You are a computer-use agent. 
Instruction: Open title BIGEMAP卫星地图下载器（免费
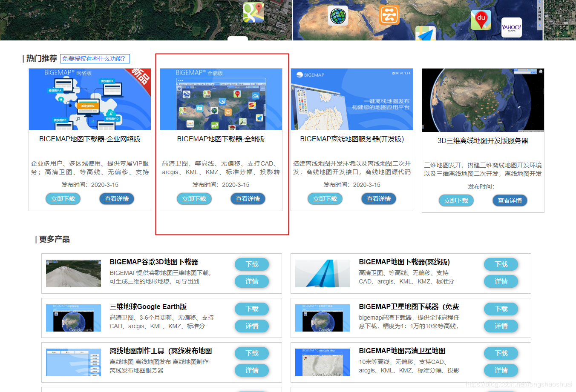409,307
